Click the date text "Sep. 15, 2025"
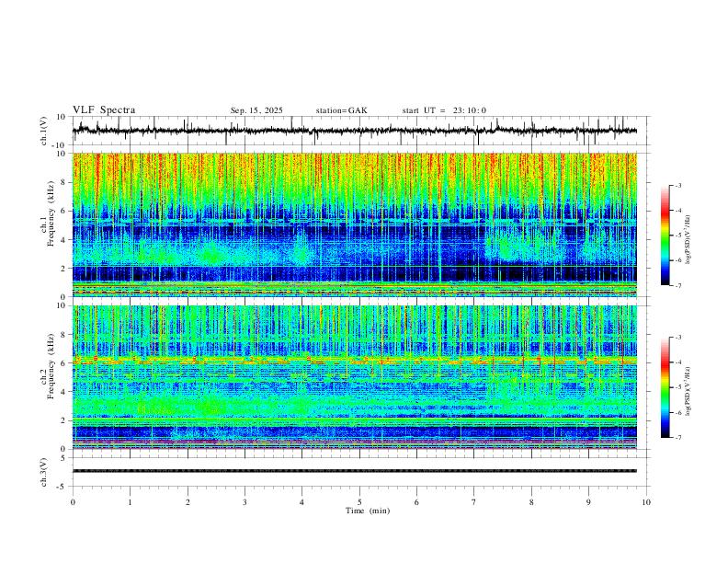 [256, 110]
